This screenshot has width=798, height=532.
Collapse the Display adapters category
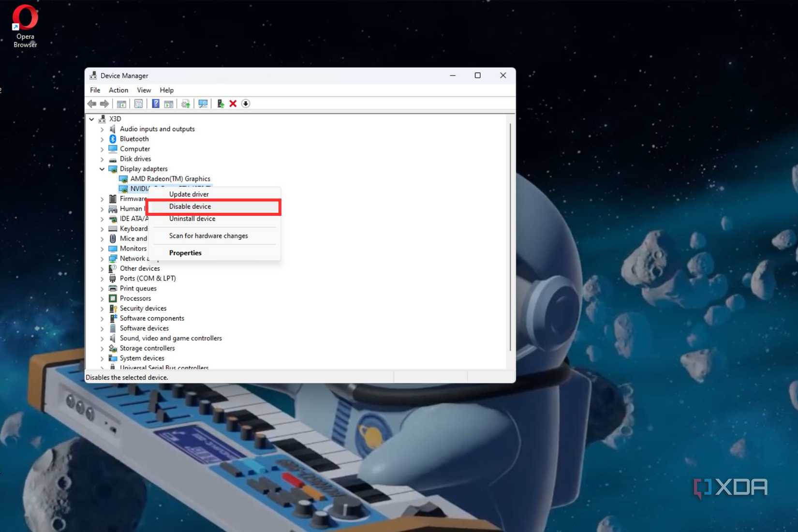pyautogui.click(x=102, y=169)
